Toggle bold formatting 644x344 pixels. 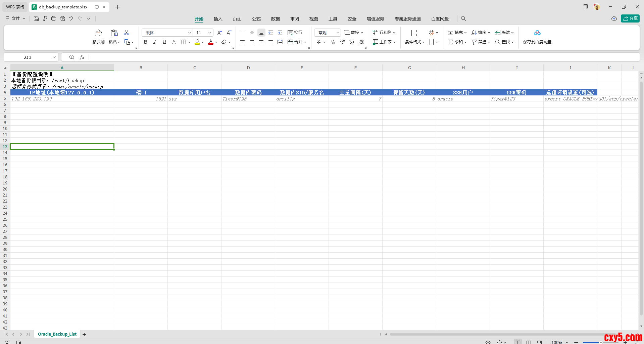coord(146,42)
